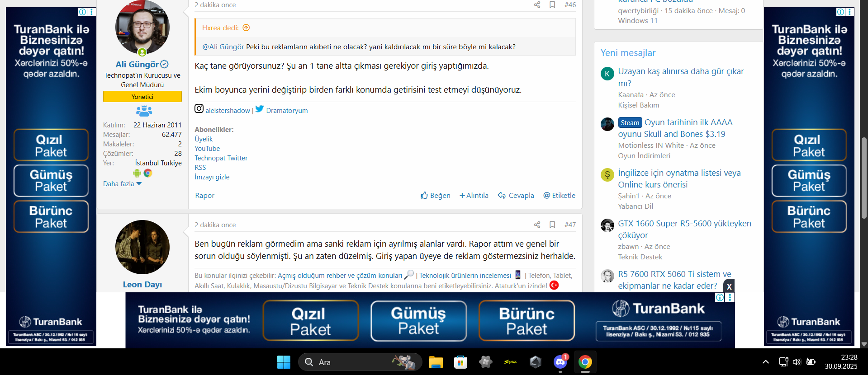Viewport: 868px width, 375px height.
Task: Open 'Leon Dayı' username link
Action: pyautogui.click(x=142, y=285)
